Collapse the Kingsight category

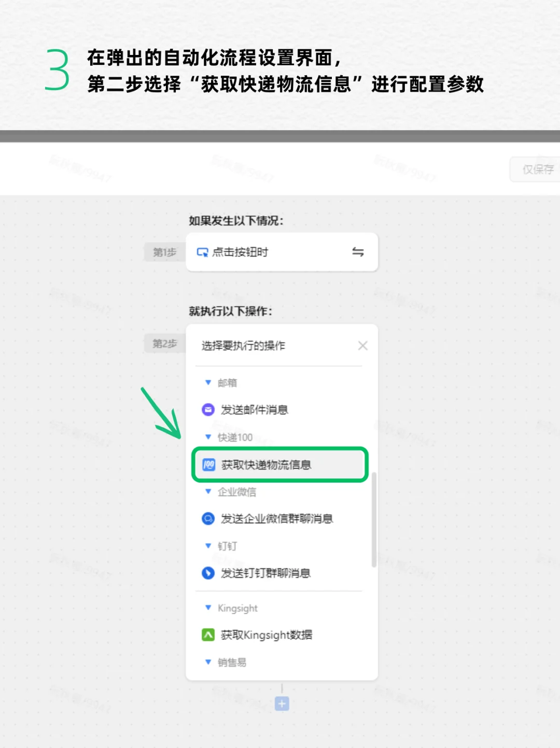(207, 608)
